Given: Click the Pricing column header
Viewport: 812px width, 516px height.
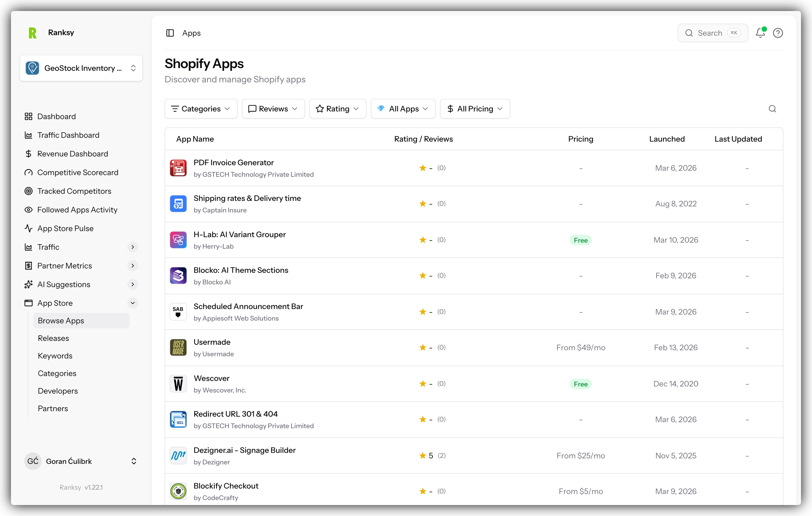Looking at the screenshot, I should (581, 139).
